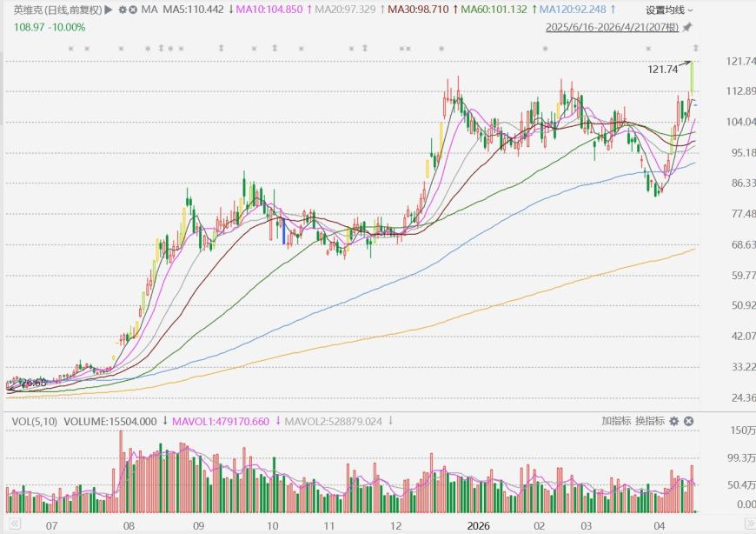Toggle the MAVOL1 volume average line

tap(221, 421)
